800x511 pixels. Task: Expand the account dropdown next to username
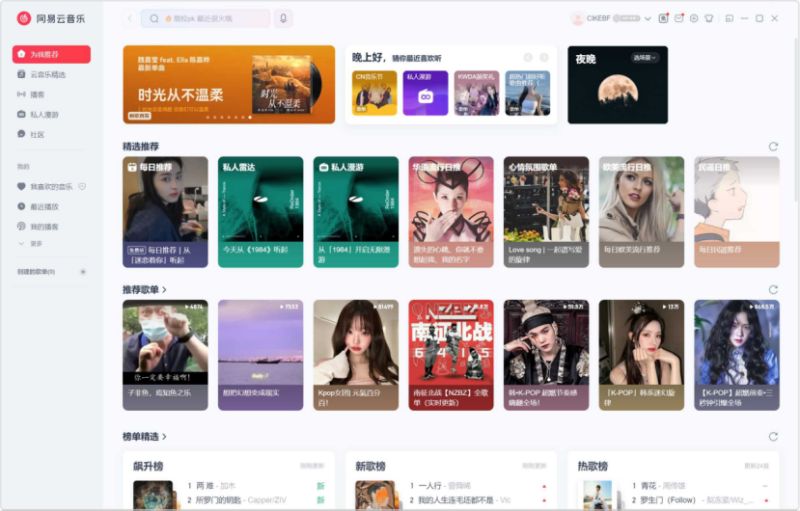[647, 18]
